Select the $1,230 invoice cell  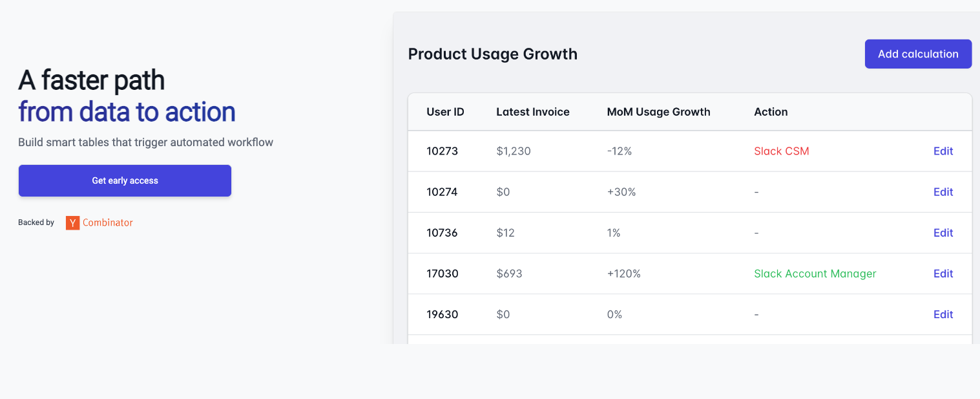[x=514, y=151]
